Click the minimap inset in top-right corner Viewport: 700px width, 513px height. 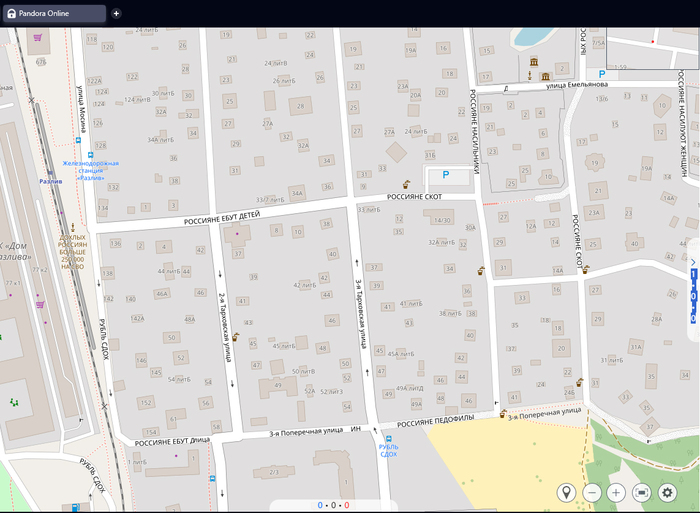point(653,48)
